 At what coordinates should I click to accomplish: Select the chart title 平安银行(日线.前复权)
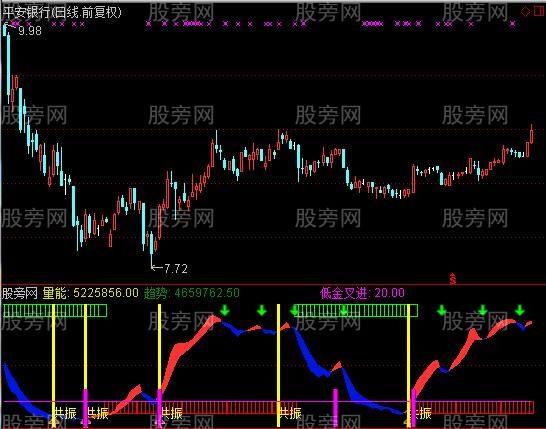point(62,13)
